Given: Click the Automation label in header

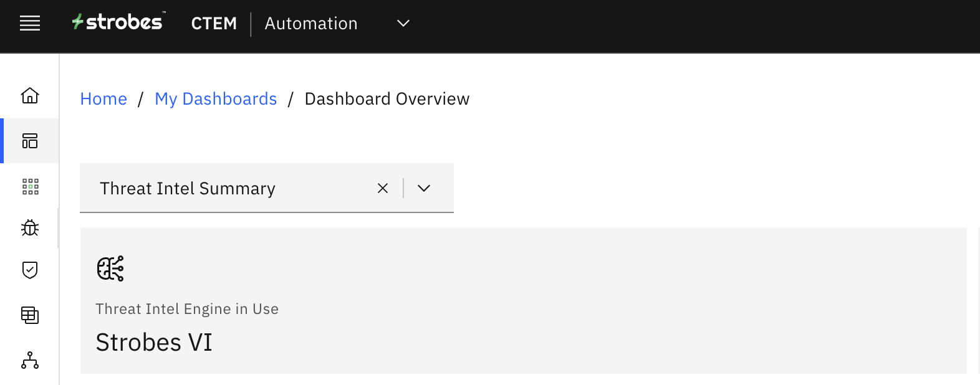Looking at the screenshot, I should coord(311,24).
